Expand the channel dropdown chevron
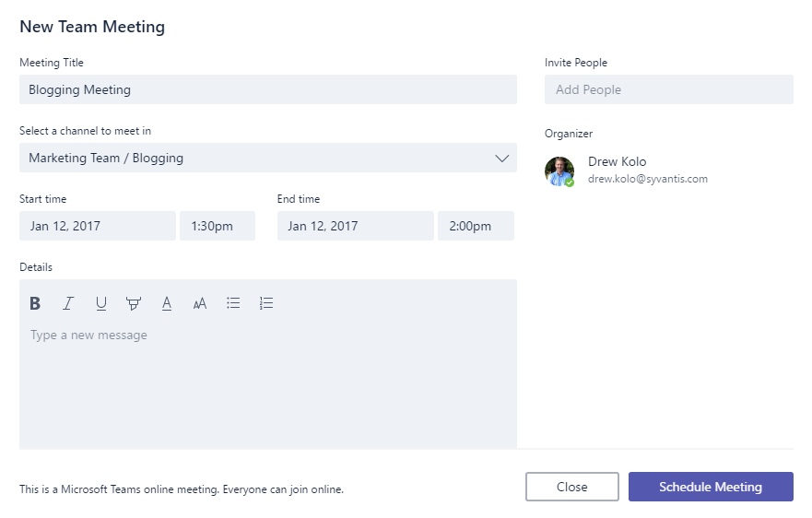 click(501, 158)
